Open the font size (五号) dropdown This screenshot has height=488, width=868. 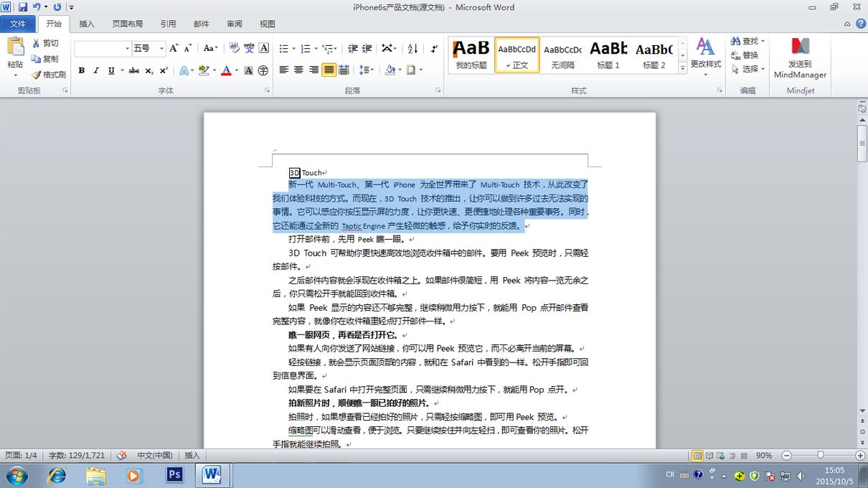pyautogui.click(x=161, y=48)
